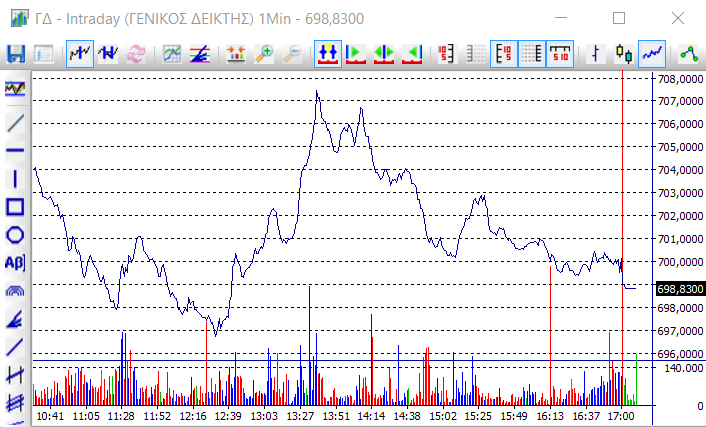
Task: Toggle the time axis ruler button
Action: coord(560,54)
